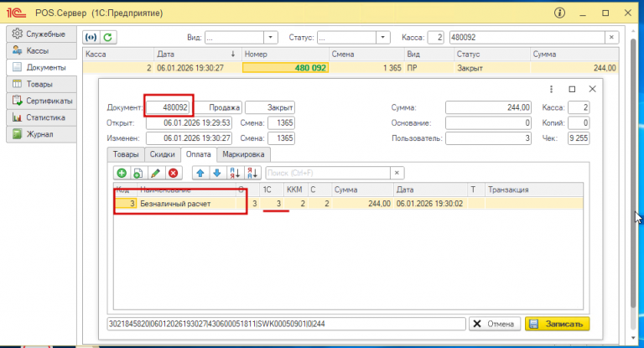The height and width of the screenshot is (348, 644).
Task: Open Журнал section in sidebar
Action: [41, 134]
